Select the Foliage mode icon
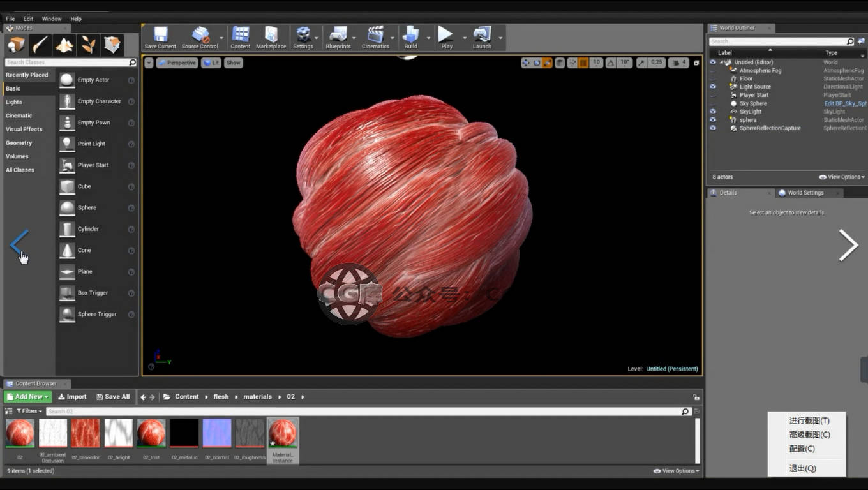Screen dimensions: 868x490 89,45
